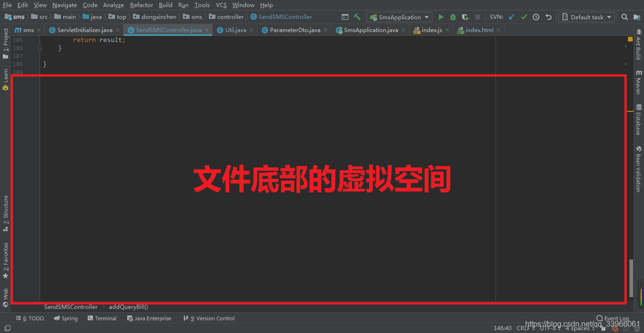The height and width of the screenshot is (333, 644).
Task: Click the line number 188 in the gutter
Action: [17, 64]
